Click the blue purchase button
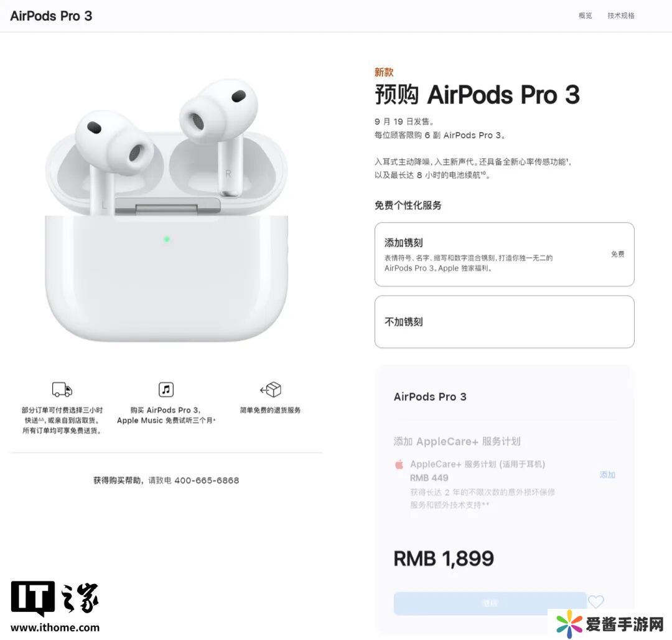The width and height of the screenshot is (672, 640). click(x=490, y=603)
